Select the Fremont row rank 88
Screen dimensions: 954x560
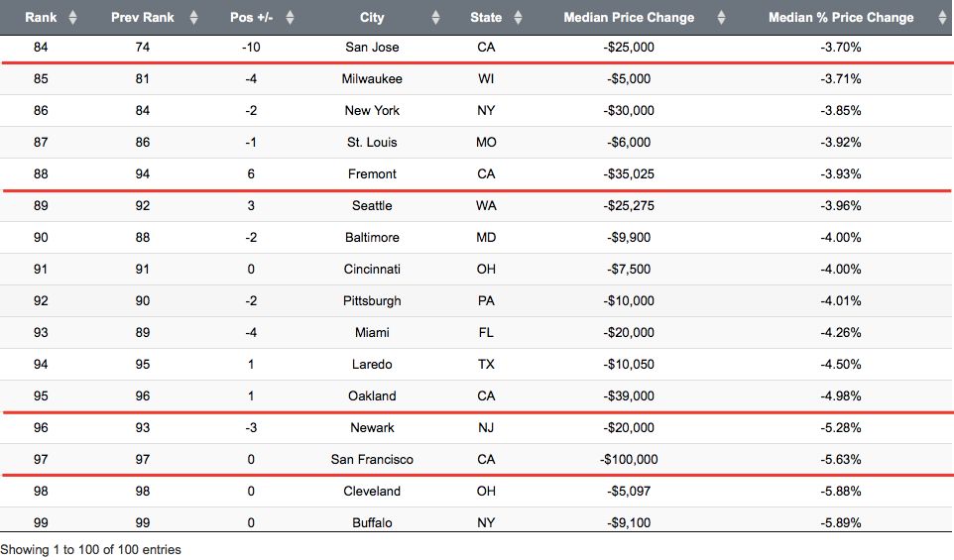(x=41, y=173)
